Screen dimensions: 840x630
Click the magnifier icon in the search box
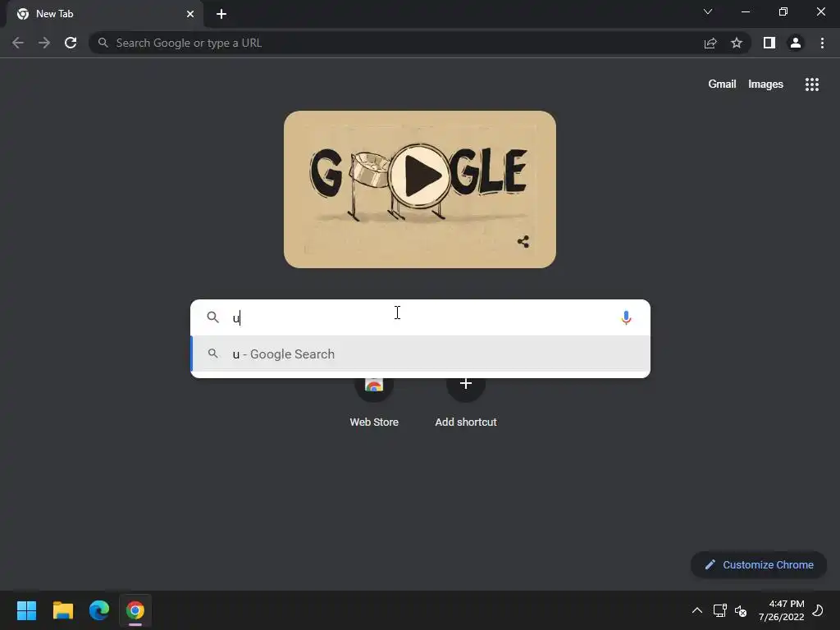click(212, 317)
